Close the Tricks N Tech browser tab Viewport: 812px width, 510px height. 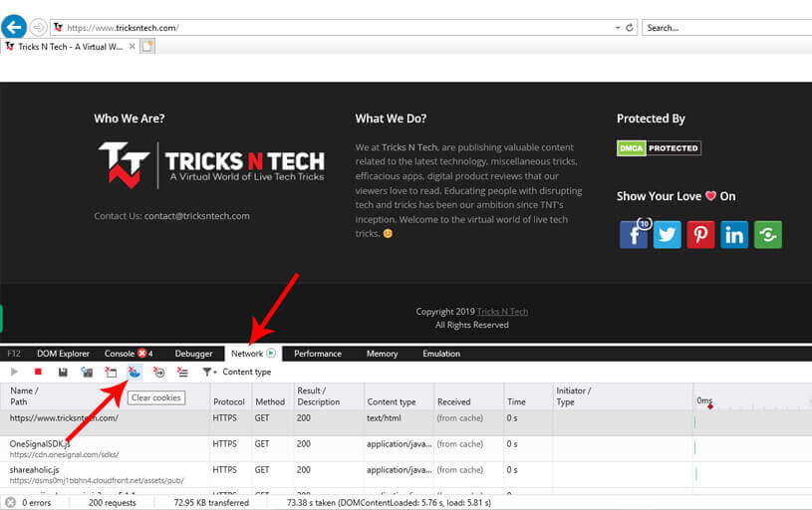click(x=133, y=46)
